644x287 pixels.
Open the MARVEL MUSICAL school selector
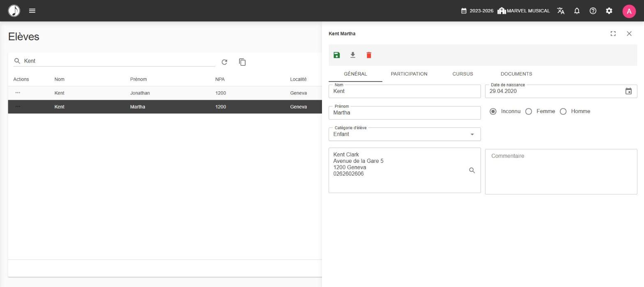tap(523, 11)
